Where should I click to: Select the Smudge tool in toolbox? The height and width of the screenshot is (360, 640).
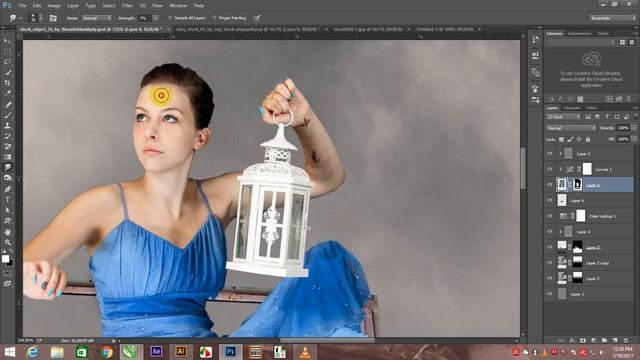pyautogui.click(x=7, y=167)
